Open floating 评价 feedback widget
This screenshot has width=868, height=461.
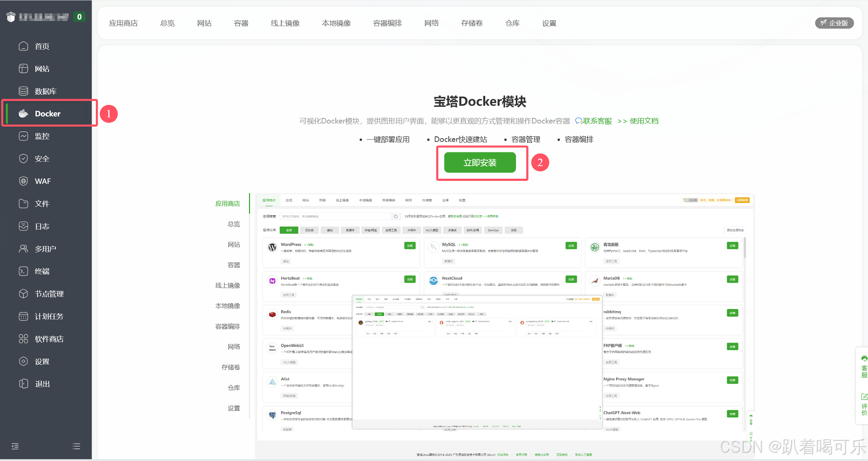tap(864, 405)
